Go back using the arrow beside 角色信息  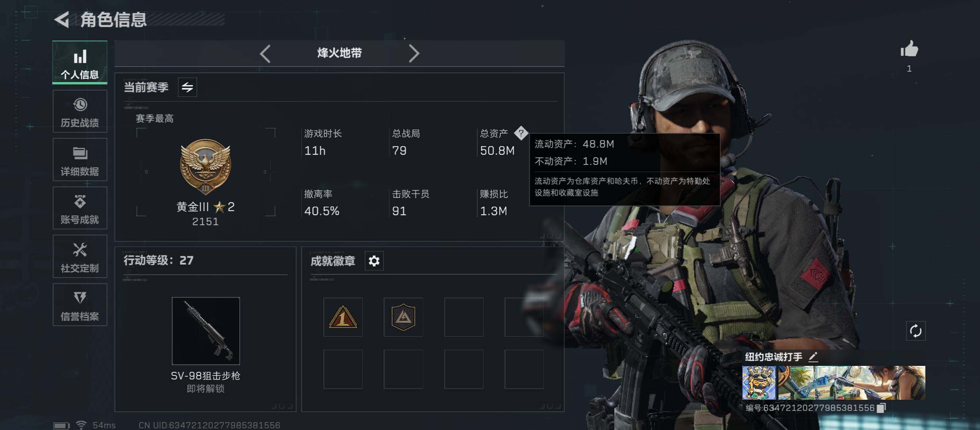click(62, 19)
